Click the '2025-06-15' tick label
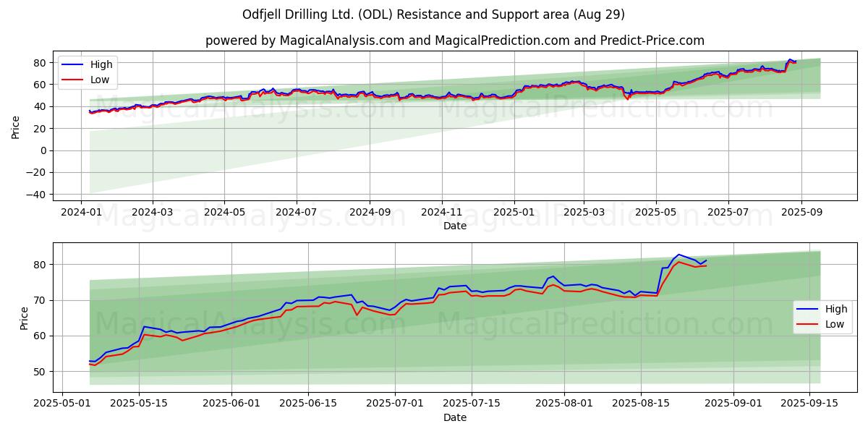 pos(308,404)
